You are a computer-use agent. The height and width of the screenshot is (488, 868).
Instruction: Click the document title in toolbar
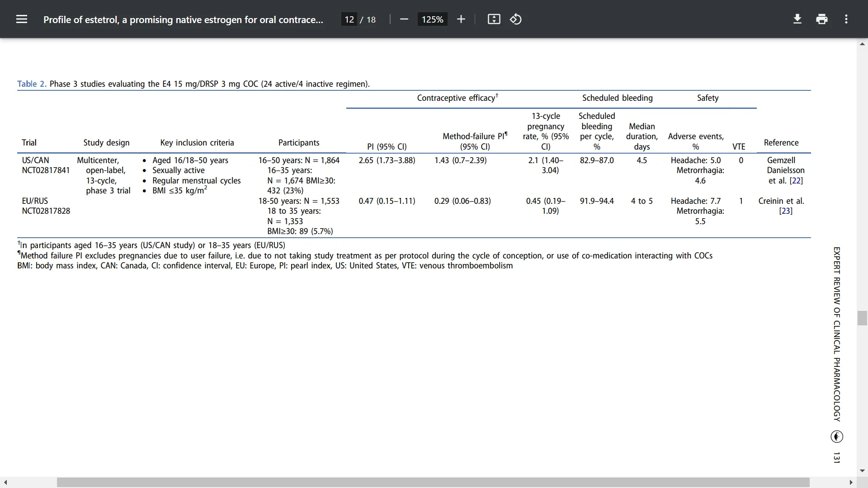pyautogui.click(x=183, y=19)
